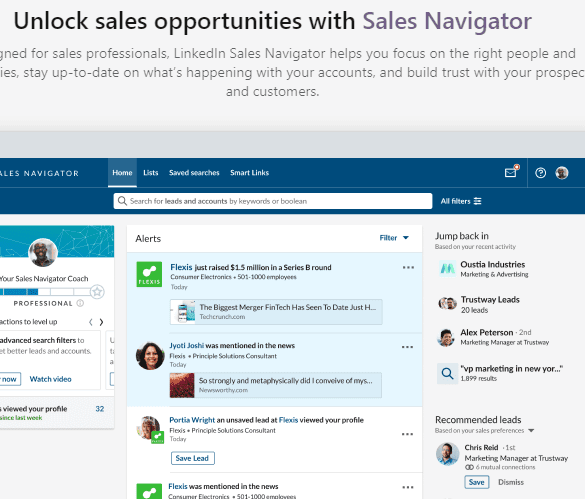Expand the sales preferences dropdown arrow
Viewport: 585px width, 499px height.
(x=531, y=431)
